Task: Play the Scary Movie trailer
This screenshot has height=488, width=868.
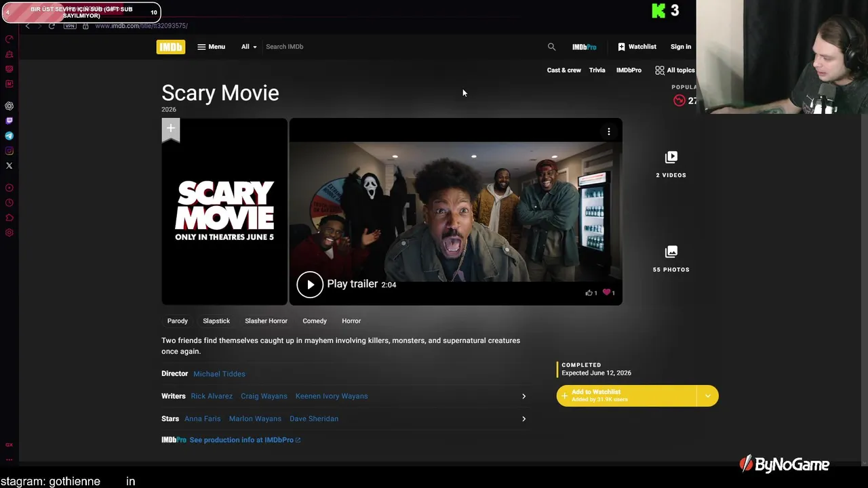Action: click(x=310, y=285)
